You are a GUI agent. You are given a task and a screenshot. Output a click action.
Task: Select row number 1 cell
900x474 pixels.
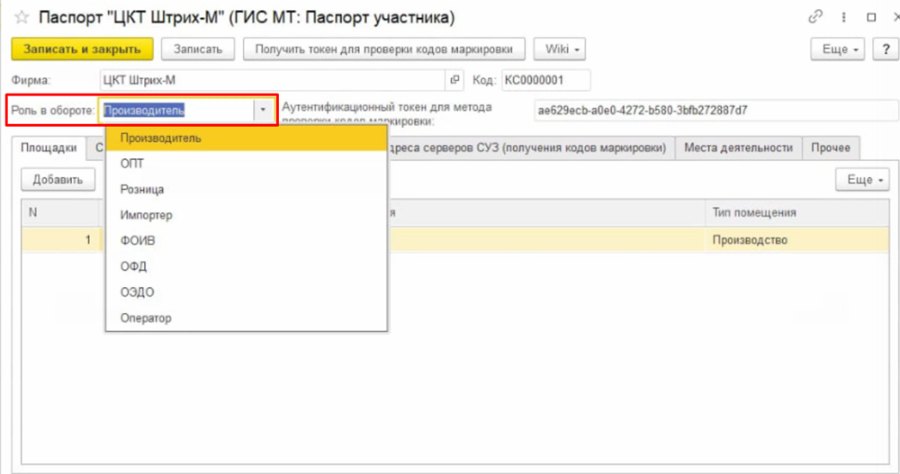(62, 240)
